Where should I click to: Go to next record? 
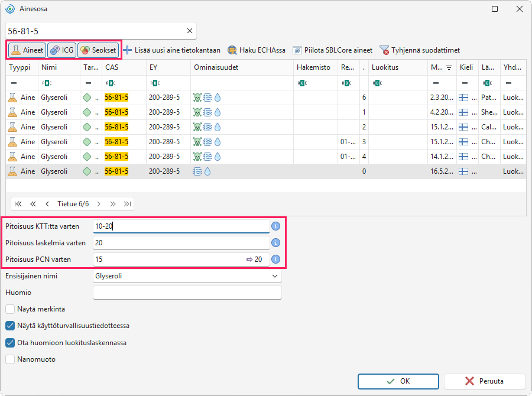point(99,204)
